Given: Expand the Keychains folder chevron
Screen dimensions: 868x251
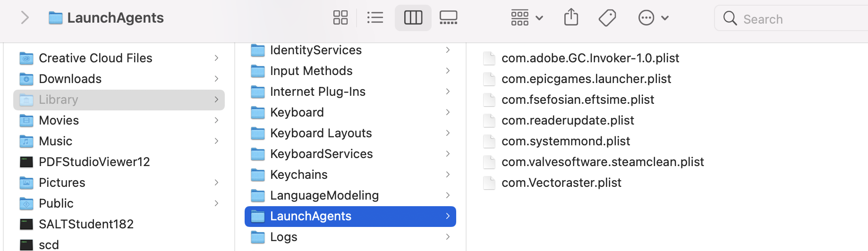Looking at the screenshot, I should 447,175.
